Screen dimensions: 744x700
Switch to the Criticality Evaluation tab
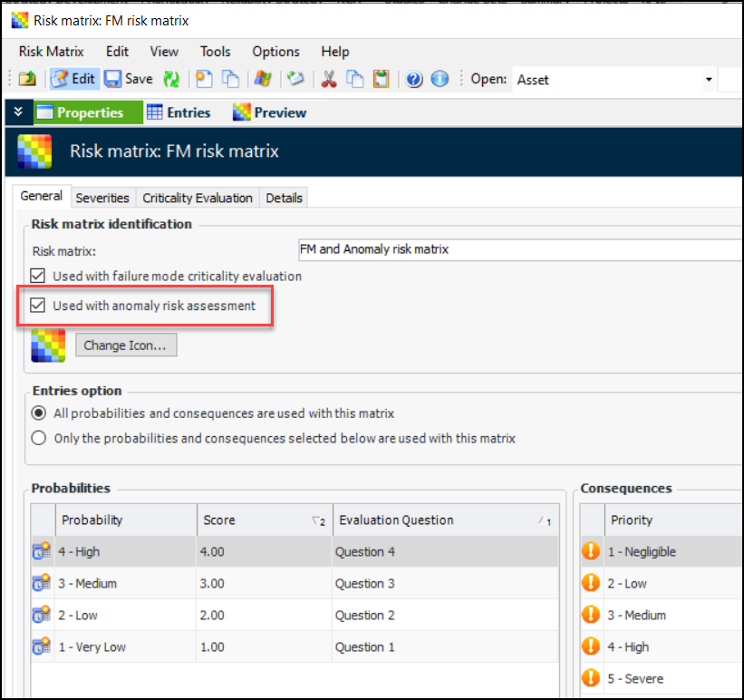[198, 198]
